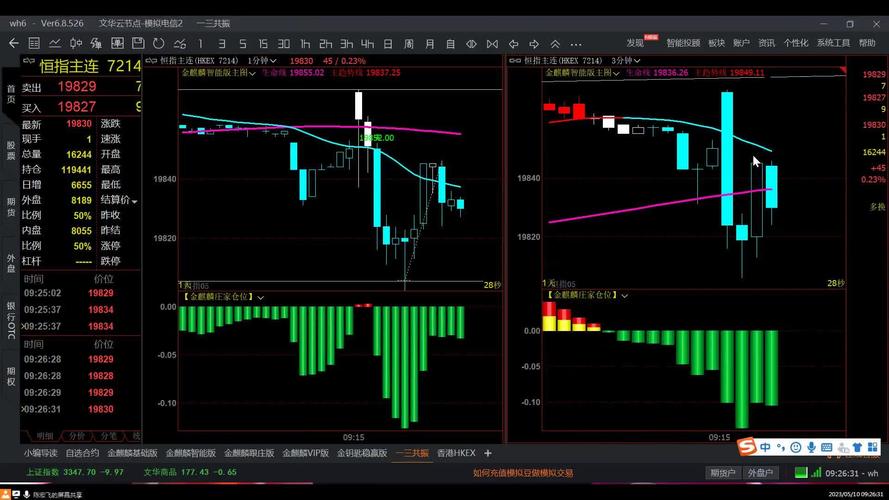Screen dimensions: 889x500
Task: Open the 个性化 menu
Action: pyautogui.click(x=796, y=43)
